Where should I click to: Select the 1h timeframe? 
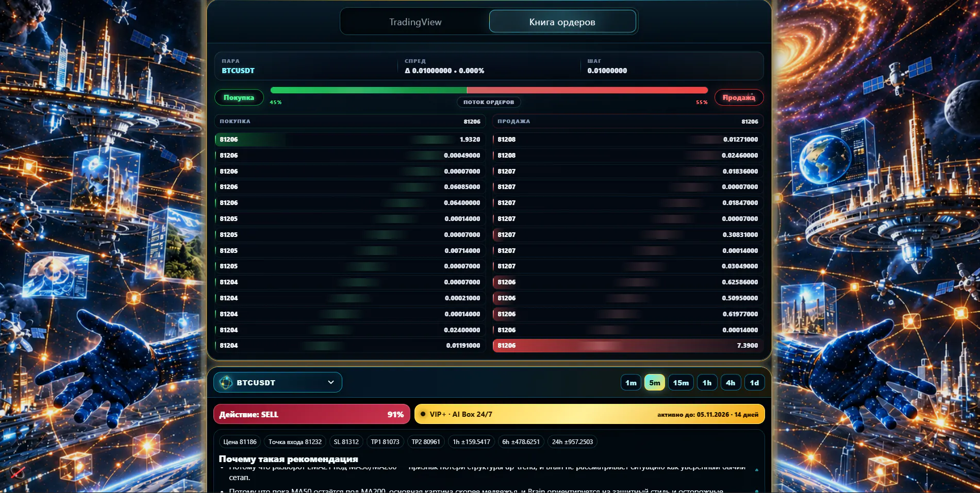coord(707,382)
